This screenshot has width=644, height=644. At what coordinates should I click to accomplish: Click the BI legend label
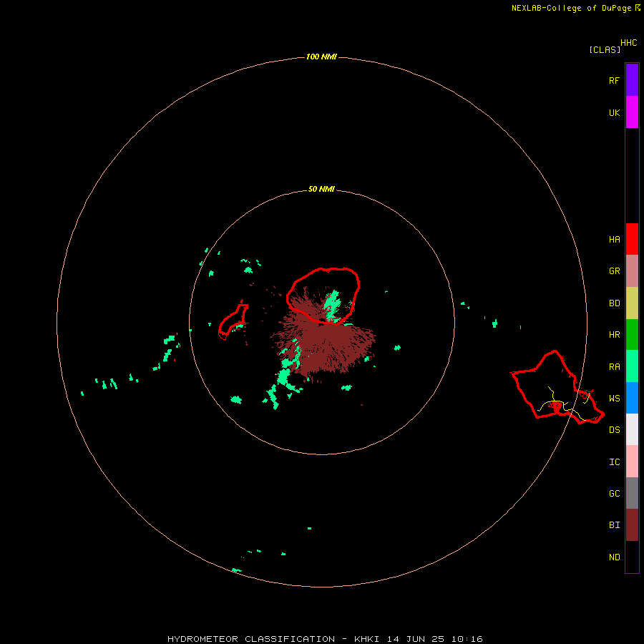[x=614, y=525]
